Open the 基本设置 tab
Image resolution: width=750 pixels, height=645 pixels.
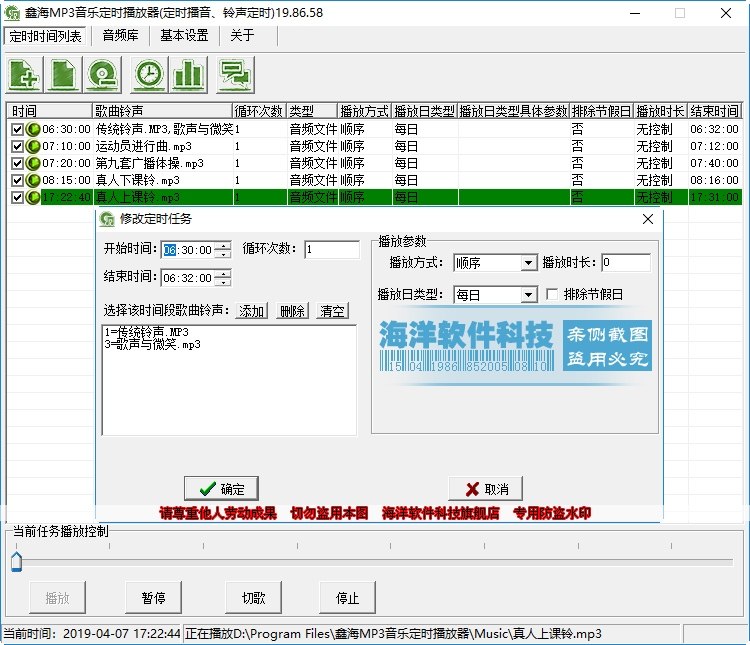(184, 35)
